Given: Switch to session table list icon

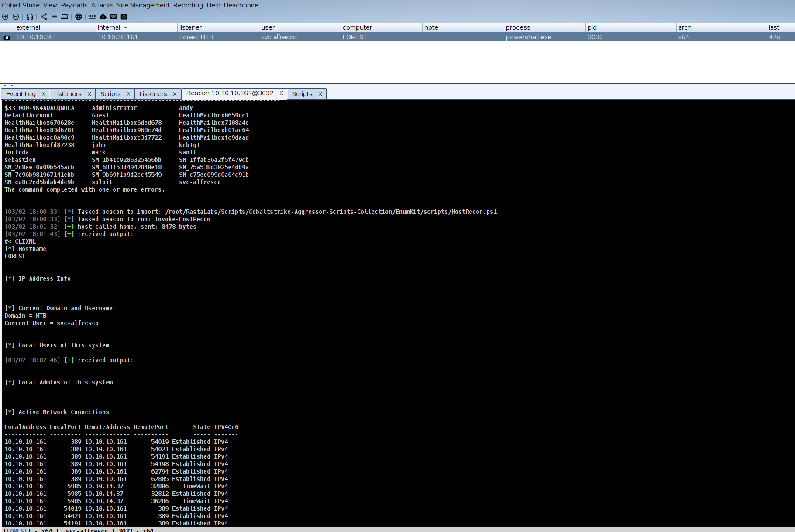Looking at the screenshot, I should 54,17.
